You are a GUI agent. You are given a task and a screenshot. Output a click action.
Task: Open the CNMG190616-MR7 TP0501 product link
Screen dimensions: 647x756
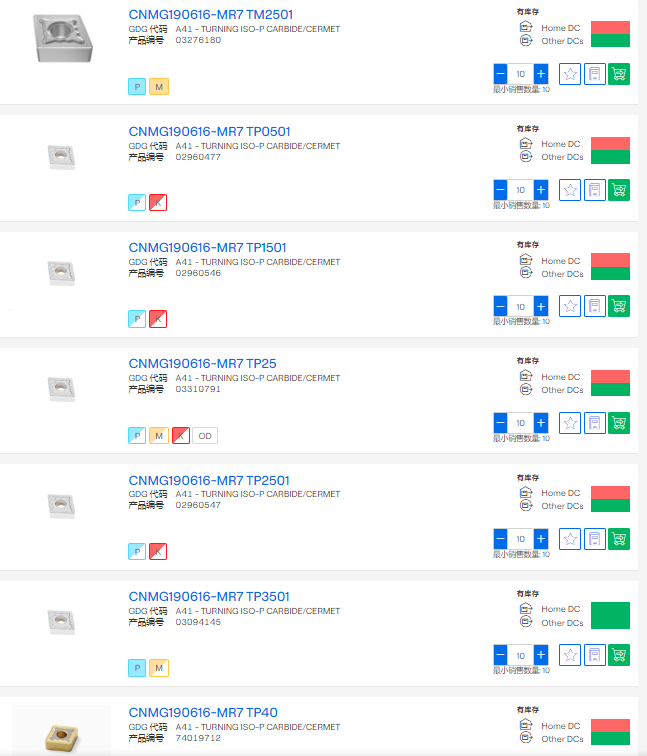click(x=209, y=131)
